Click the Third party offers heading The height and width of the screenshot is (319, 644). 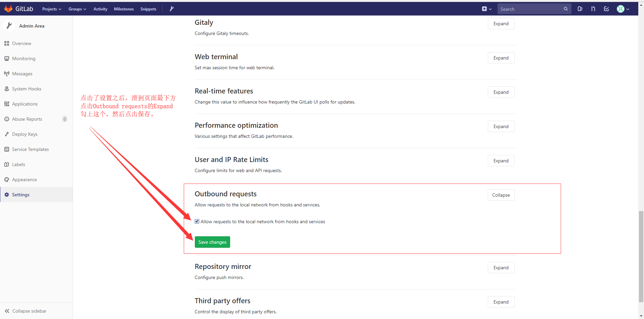tap(222, 301)
